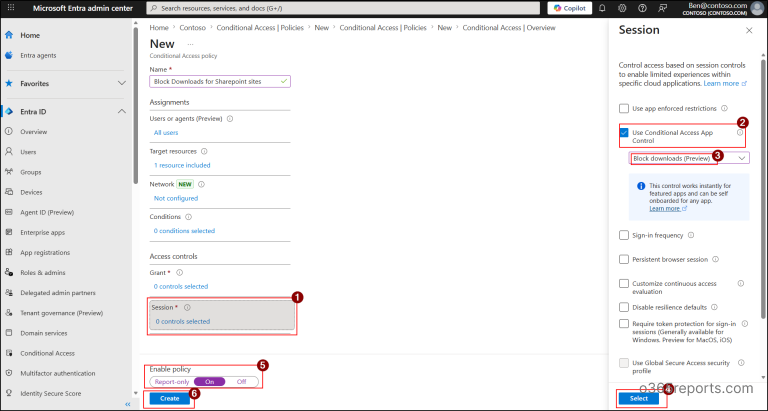This screenshot has width=768, height=411.
Task: Click the Select button in Session panel
Action: 638,398
